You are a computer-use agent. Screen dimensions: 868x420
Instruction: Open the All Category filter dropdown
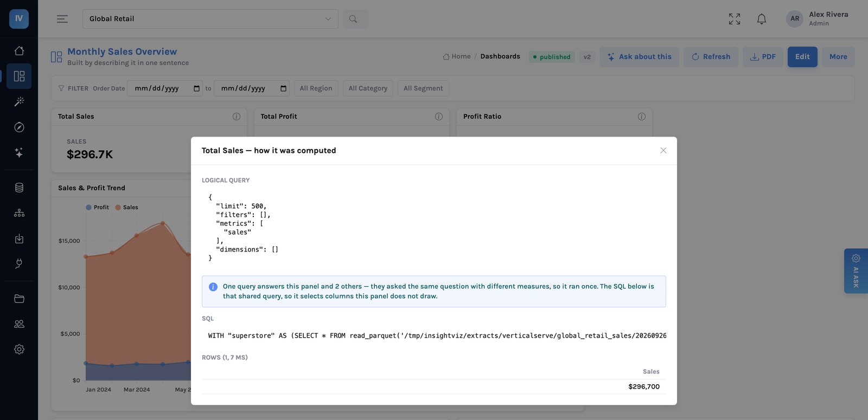click(x=368, y=88)
